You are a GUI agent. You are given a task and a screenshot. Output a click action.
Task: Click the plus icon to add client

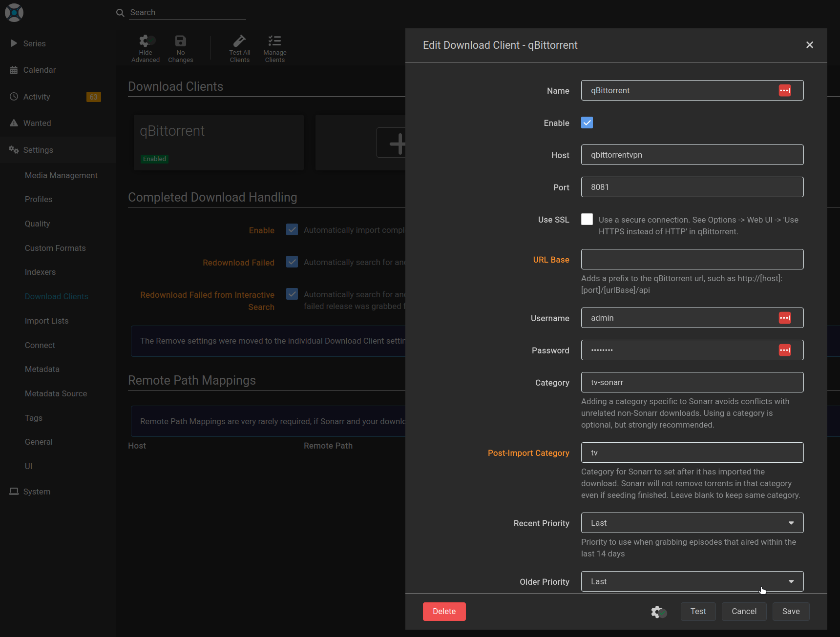coord(398,144)
